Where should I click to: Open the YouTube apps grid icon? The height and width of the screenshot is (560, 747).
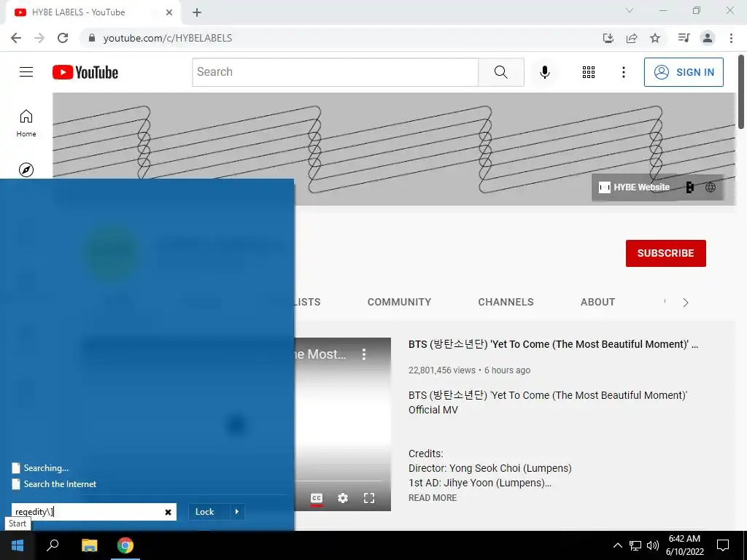tap(589, 72)
